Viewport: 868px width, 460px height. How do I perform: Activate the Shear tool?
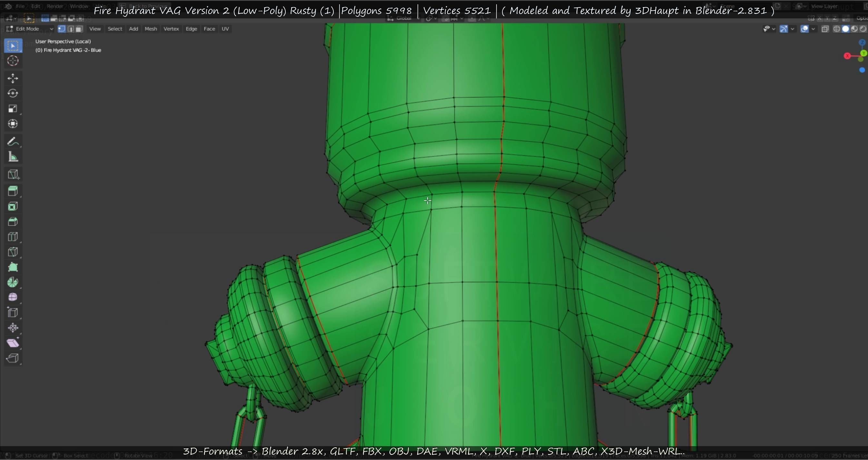pos(13,343)
